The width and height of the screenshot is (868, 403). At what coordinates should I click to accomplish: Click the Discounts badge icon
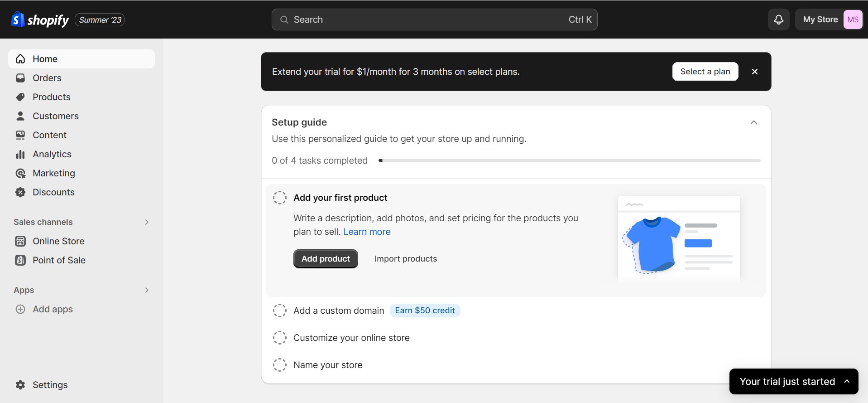pos(20,192)
